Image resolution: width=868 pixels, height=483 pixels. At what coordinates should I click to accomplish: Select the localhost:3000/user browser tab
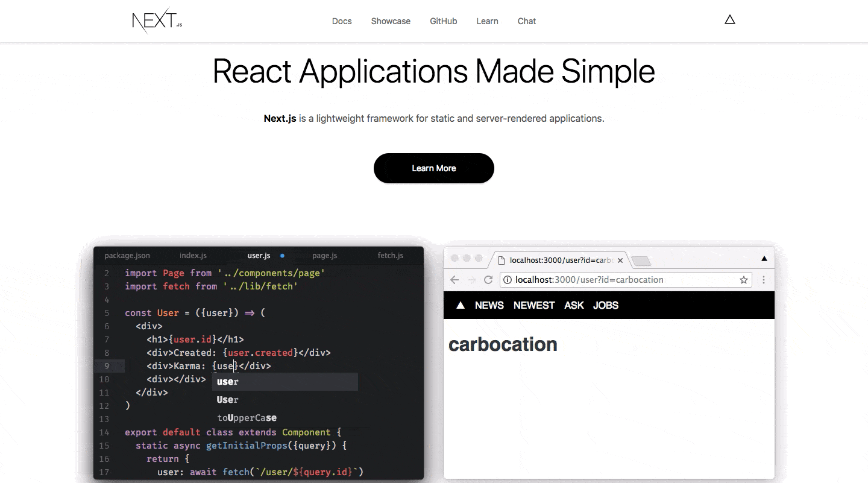pos(561,260)
